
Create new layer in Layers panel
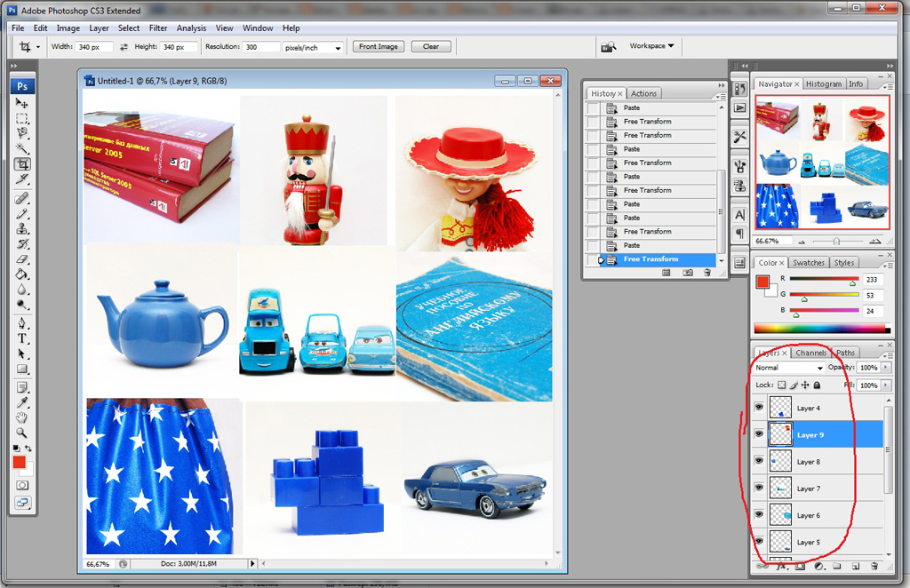point(856,566)
